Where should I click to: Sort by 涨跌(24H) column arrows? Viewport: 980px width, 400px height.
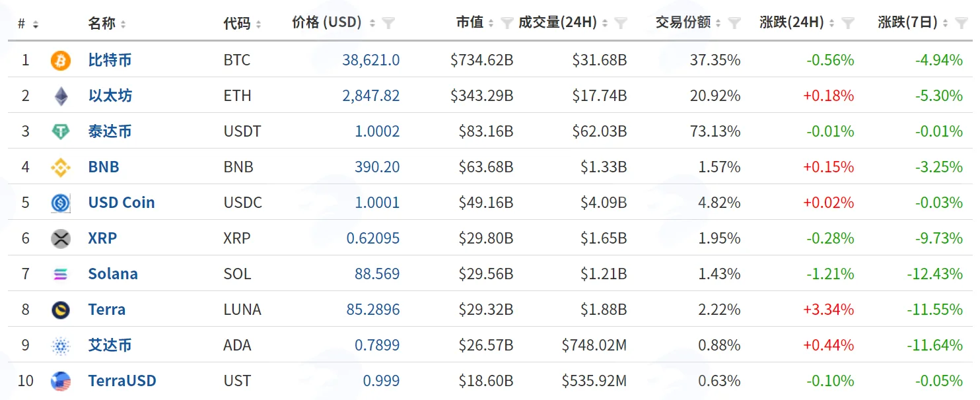[x=832, y=24]
